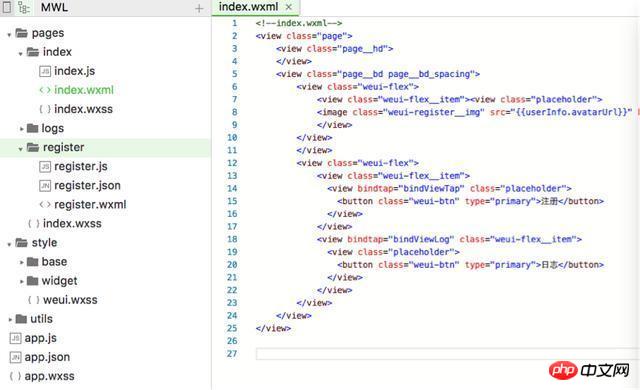Click the file panel icon at top-left

coord(7,7)
